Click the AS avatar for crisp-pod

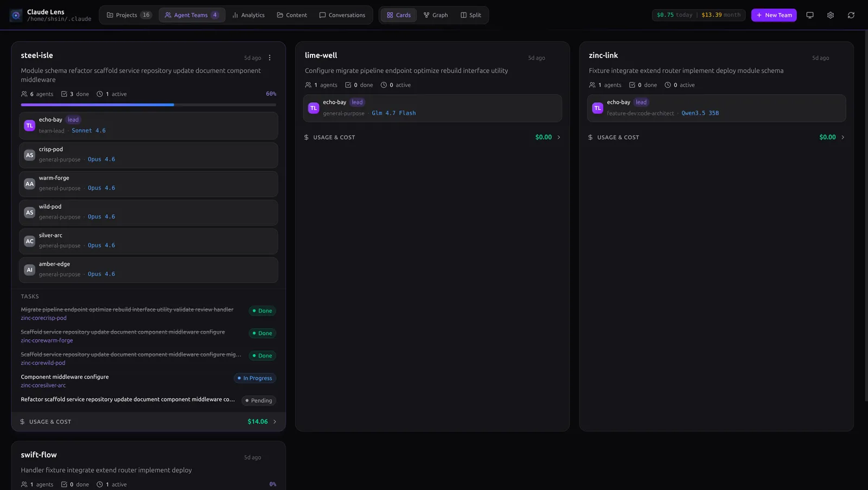coord(30,155)
